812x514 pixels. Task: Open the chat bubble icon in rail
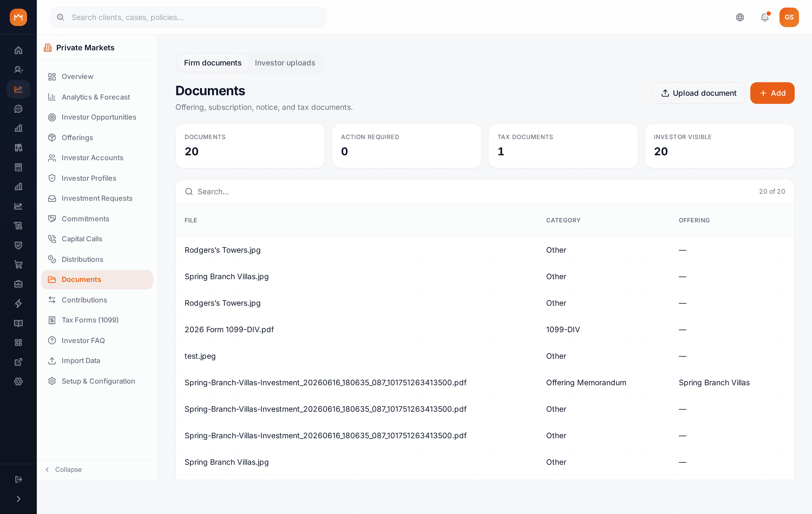18,108
